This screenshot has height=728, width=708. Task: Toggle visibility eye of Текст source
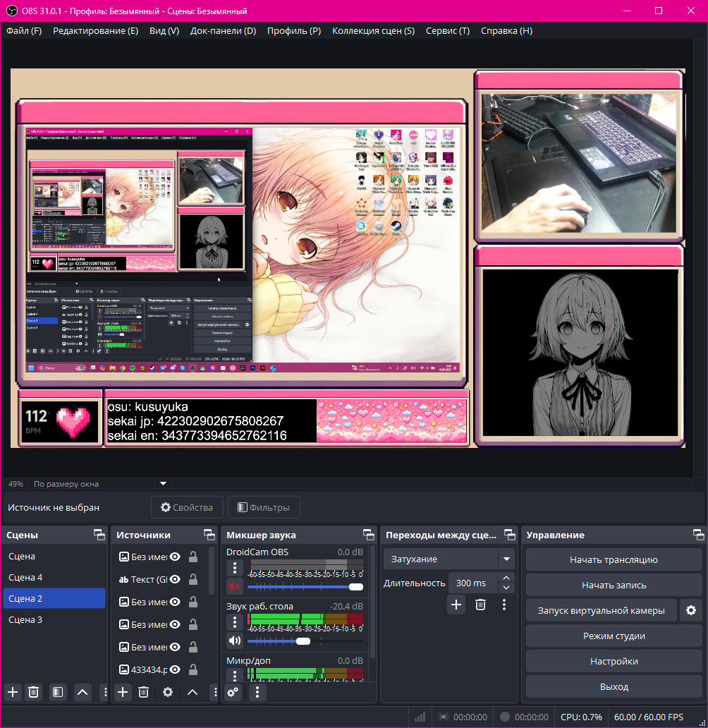(x=175, y=579)
